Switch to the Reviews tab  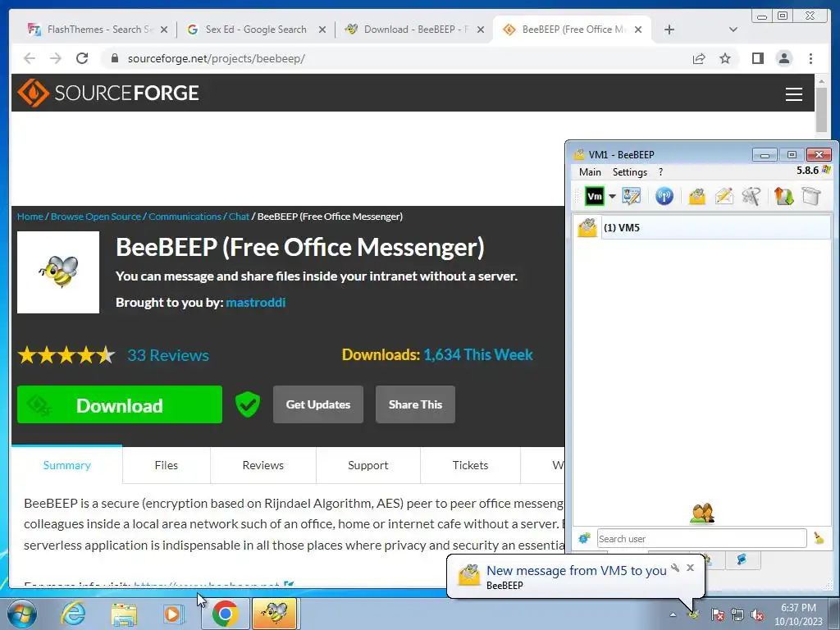coord(262,465)
